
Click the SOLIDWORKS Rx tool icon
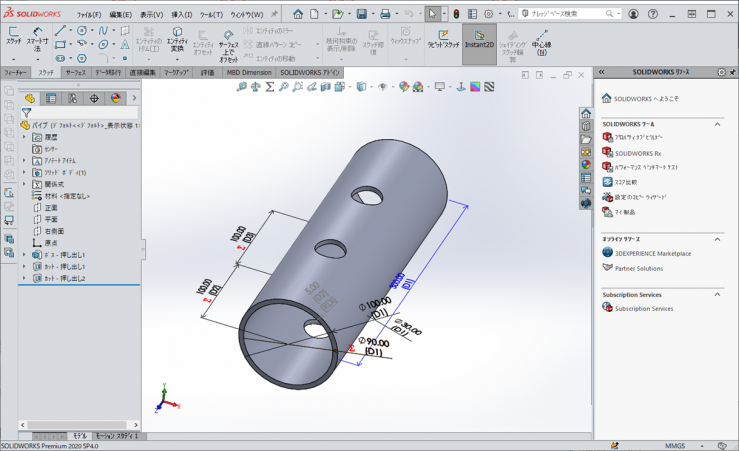607,152
